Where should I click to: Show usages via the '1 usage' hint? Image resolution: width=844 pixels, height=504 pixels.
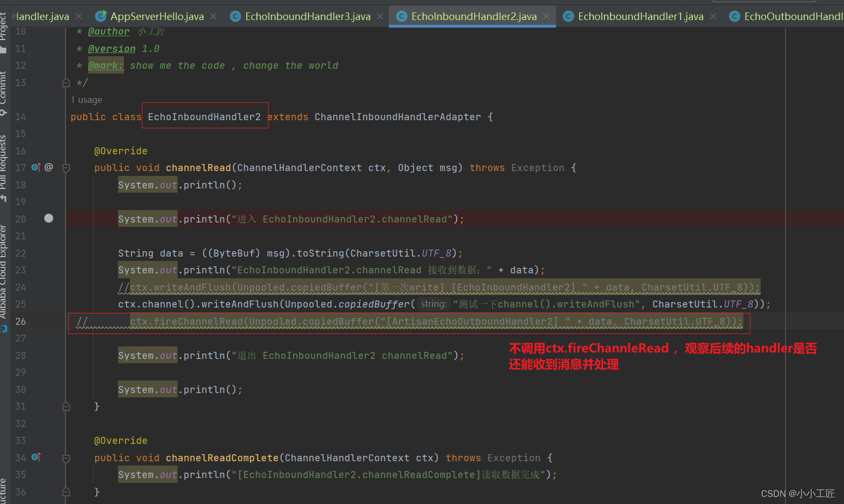tap(86, 100)
